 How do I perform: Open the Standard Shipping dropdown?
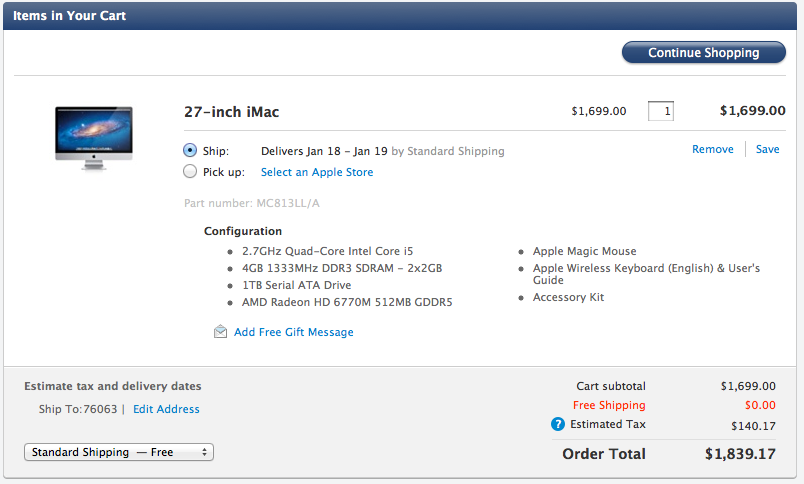pos(119,452)
